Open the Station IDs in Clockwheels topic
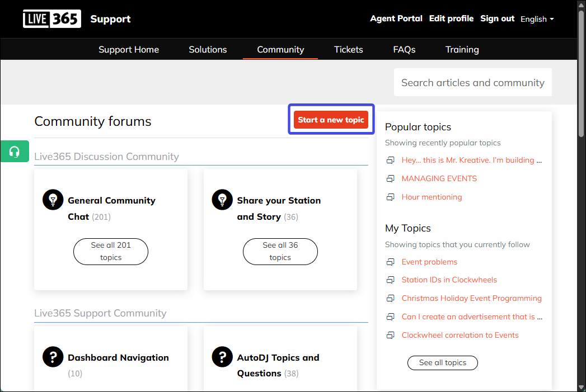This screenshot has width=586, height=392. [x=449, y=280]
